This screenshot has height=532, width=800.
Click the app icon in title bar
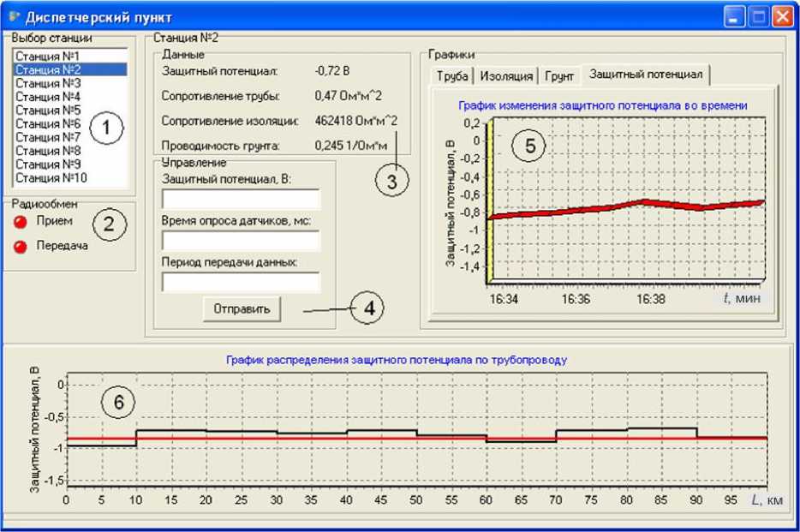click(14, 16)
